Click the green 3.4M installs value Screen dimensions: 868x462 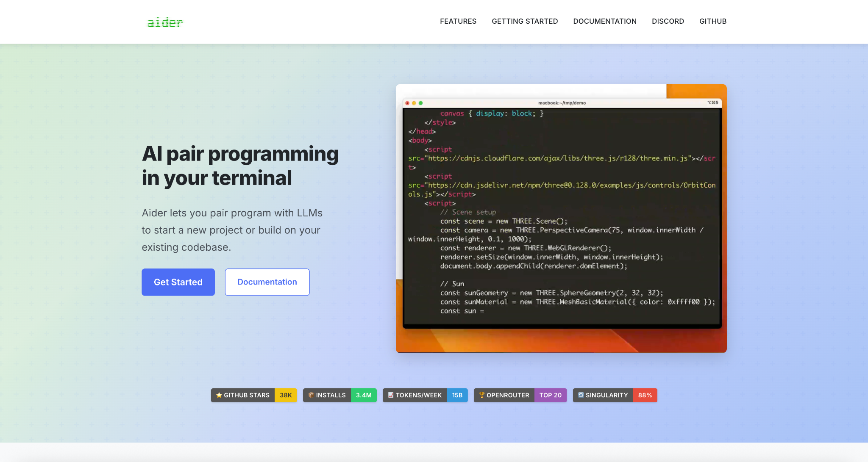tap(364, 395)
